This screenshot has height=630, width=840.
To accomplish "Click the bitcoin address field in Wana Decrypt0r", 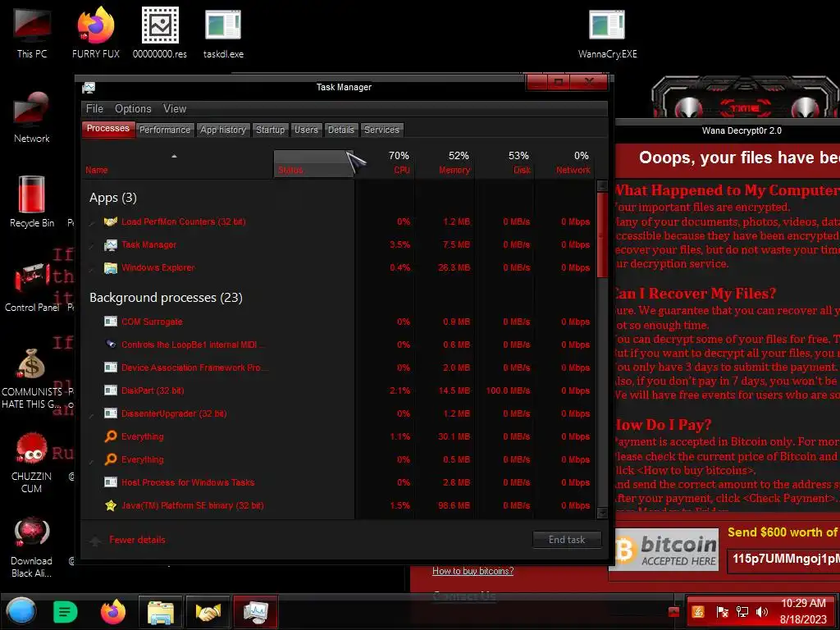I will pyautogui.click(x=783, y=559).
